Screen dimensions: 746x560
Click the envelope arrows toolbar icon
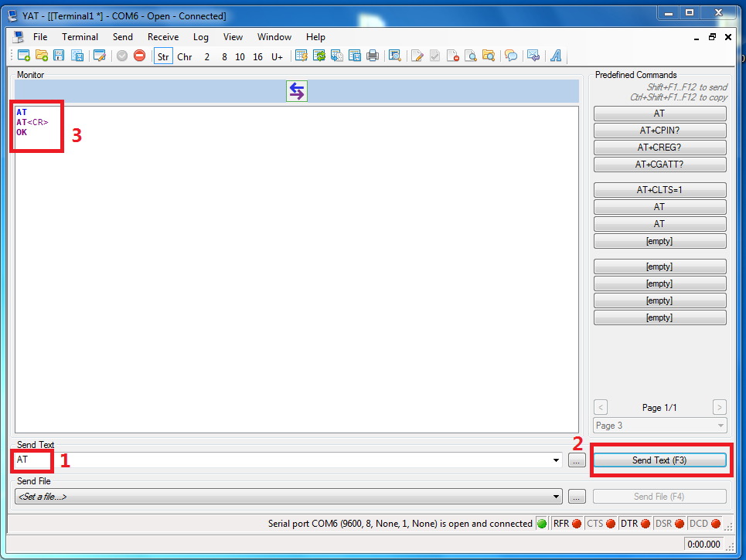[x=533, y=56]
